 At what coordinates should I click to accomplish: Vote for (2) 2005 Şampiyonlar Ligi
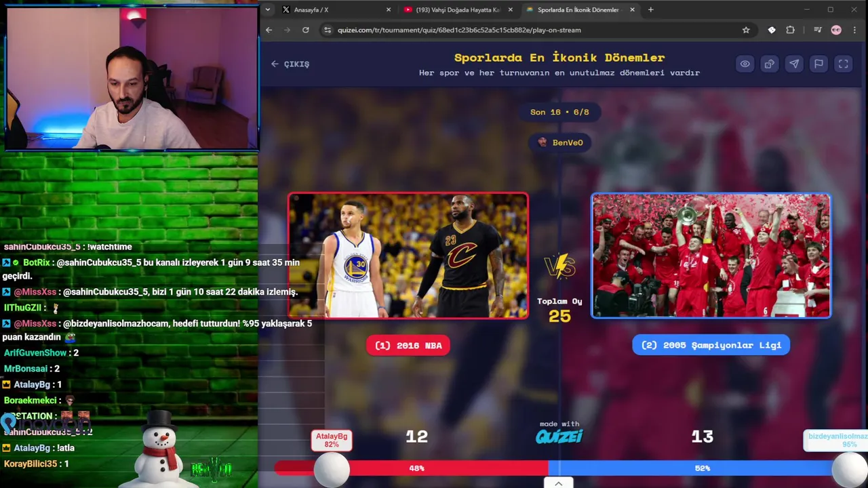click(711, 345)
